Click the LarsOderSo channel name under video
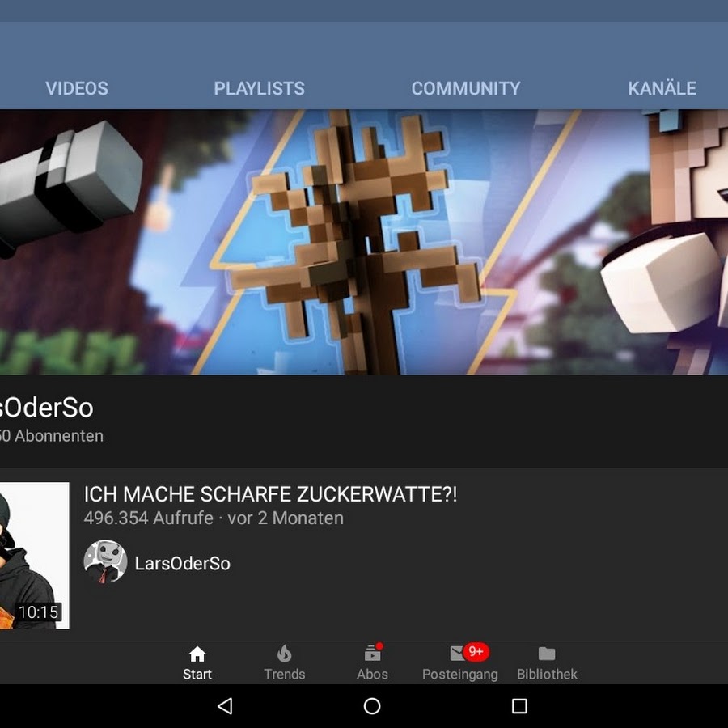Screen dimensions: 728x728 183,563
